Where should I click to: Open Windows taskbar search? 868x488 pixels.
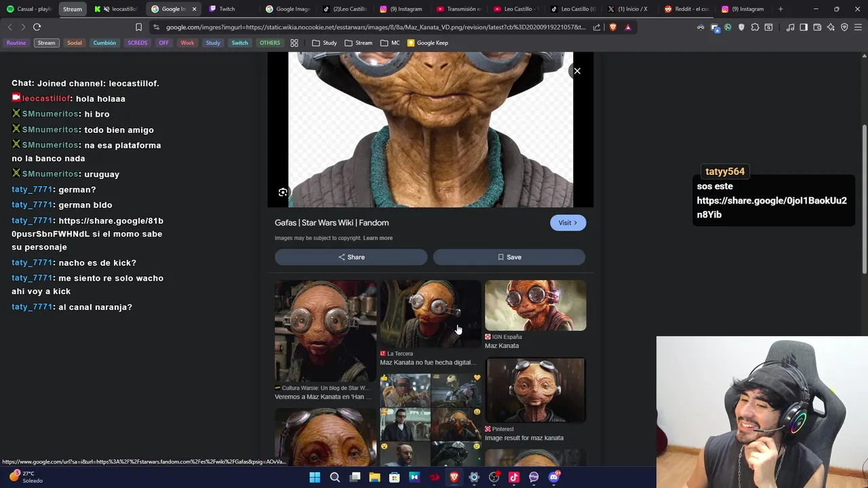[334, 477]
